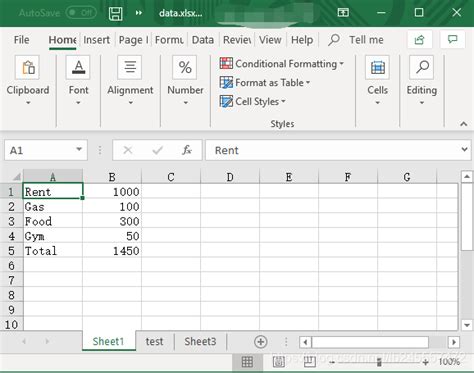
Task: Select cell with value 1000
Action: click(x=112, y=192)
